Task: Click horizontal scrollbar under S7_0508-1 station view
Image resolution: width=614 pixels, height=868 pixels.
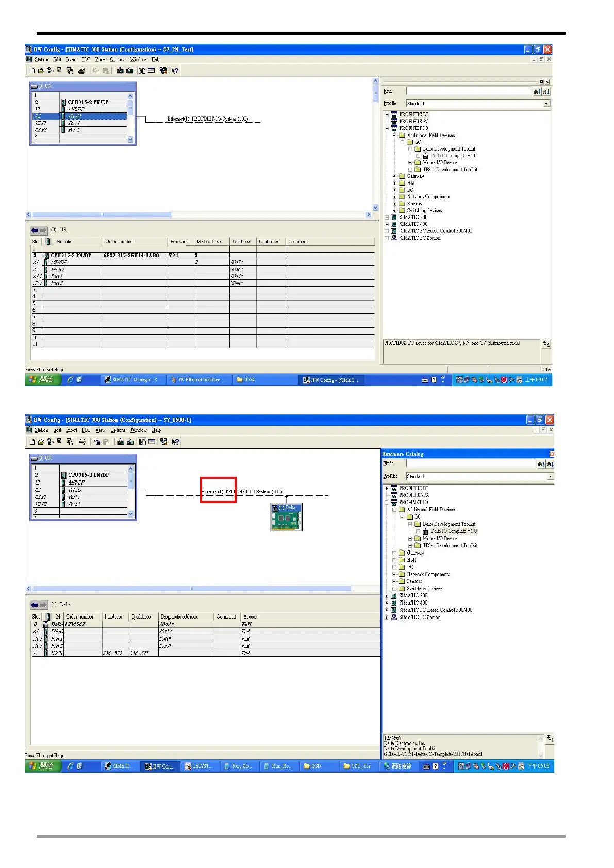Action: pos(203,588)
